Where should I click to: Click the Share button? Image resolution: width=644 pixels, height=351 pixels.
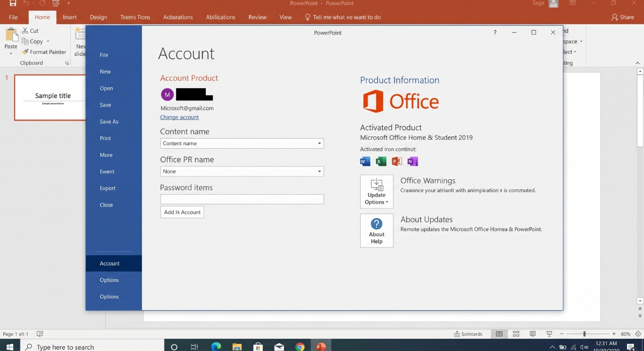click(x=623, y=17)
